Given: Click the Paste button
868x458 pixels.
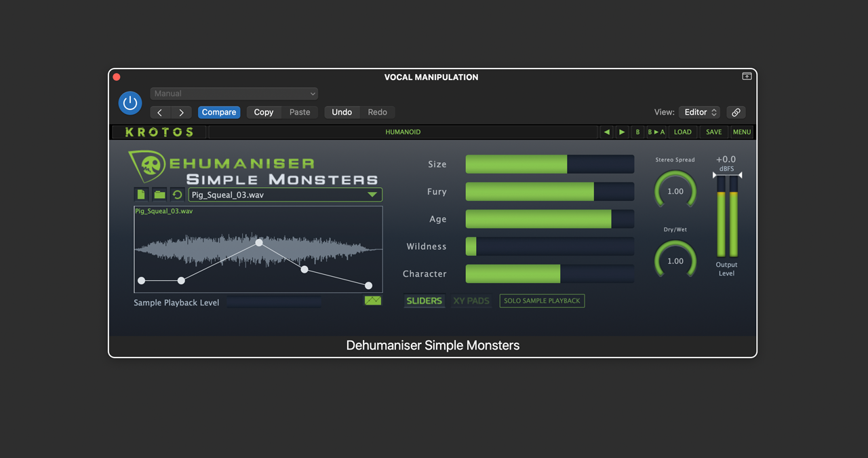Looking at the screenshot, I should (x=300, y=113).
